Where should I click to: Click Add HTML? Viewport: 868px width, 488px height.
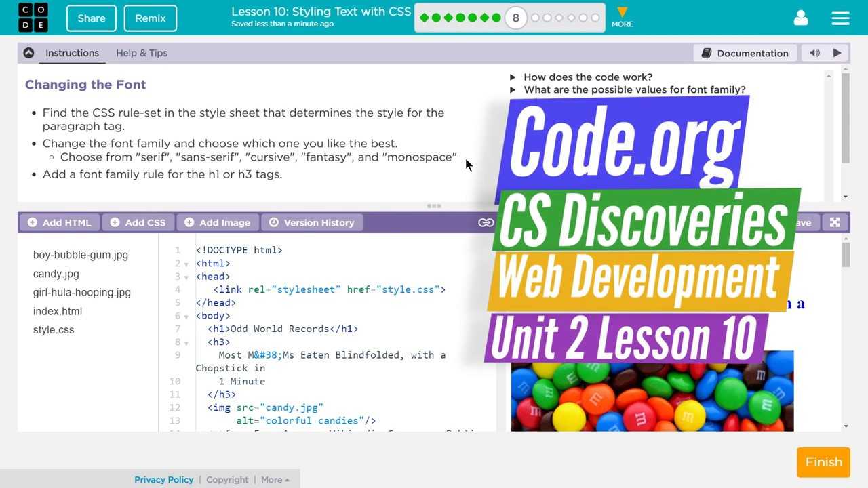coord(60,222)
